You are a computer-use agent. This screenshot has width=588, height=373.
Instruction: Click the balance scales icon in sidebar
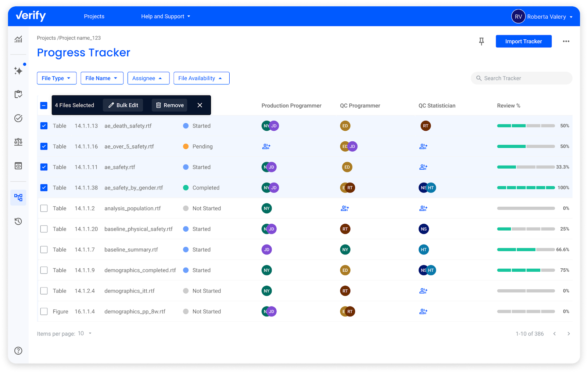coord(18,142)
